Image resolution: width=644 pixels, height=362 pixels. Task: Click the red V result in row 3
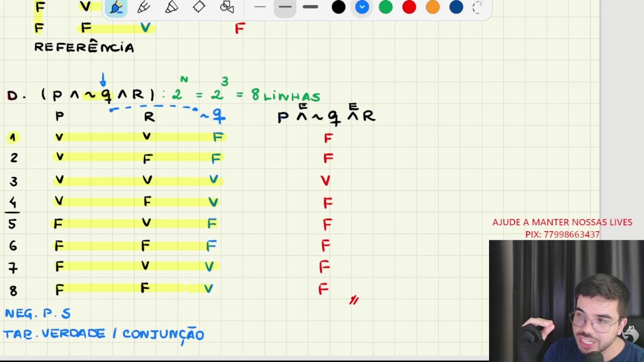pos(326,180)
